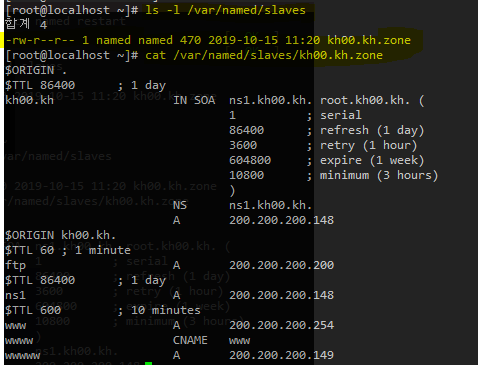Click the 'expire (1 week)' comment
The height and width of the screenshot is (365, 478).
[372, 160]
